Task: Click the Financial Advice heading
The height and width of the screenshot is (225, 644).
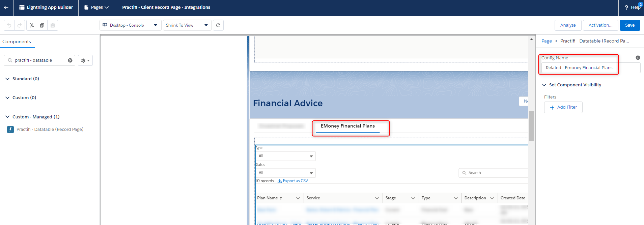Action: click(x=288, y=103)
